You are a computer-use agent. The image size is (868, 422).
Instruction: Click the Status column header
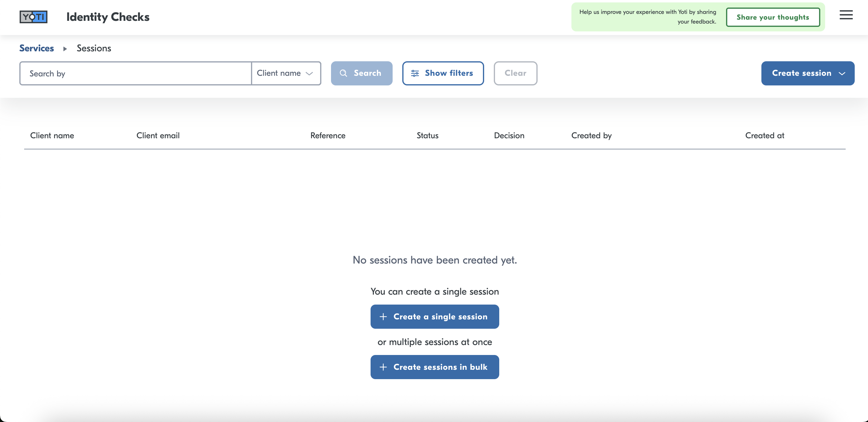click(427, 136)
